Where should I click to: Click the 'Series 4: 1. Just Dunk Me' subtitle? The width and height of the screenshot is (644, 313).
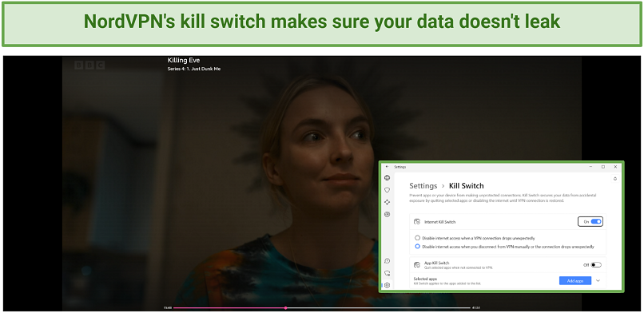tap(194, 69)
